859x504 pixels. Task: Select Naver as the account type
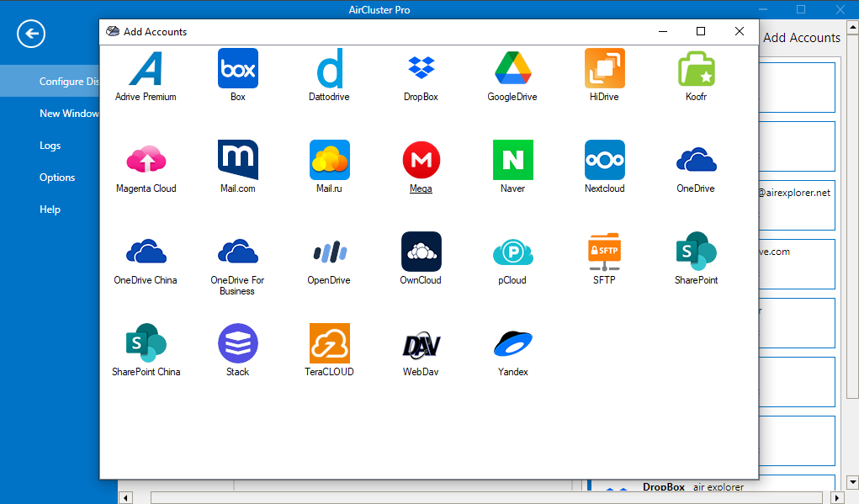point(512,160)
